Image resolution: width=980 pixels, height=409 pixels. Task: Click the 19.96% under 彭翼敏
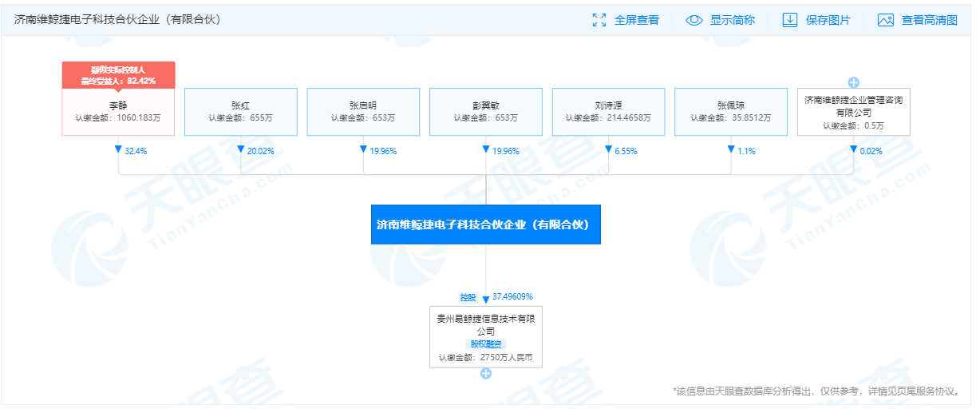coord(505,150)
